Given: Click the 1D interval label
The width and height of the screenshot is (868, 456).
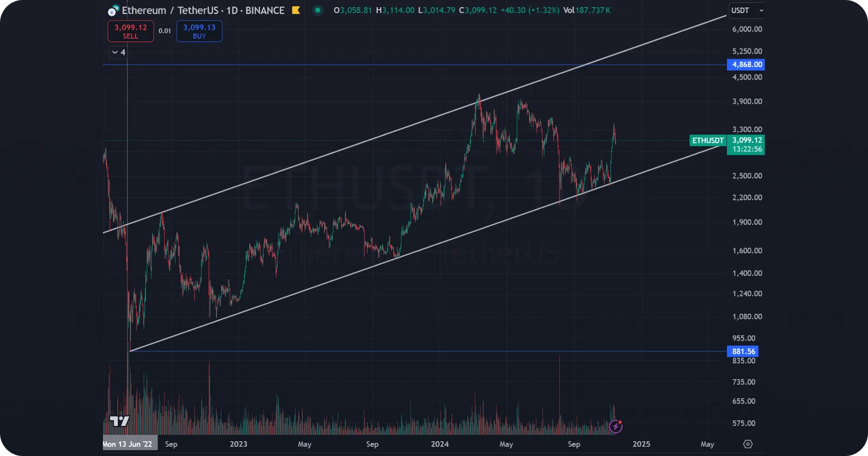Looking at the screenshot, I should tap(232, 10).
